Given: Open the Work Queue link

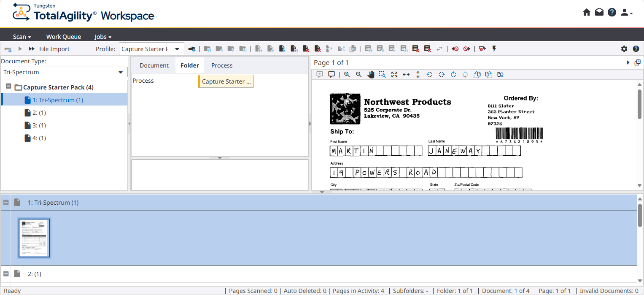Looking at the screenshot, I should point(64,37).
